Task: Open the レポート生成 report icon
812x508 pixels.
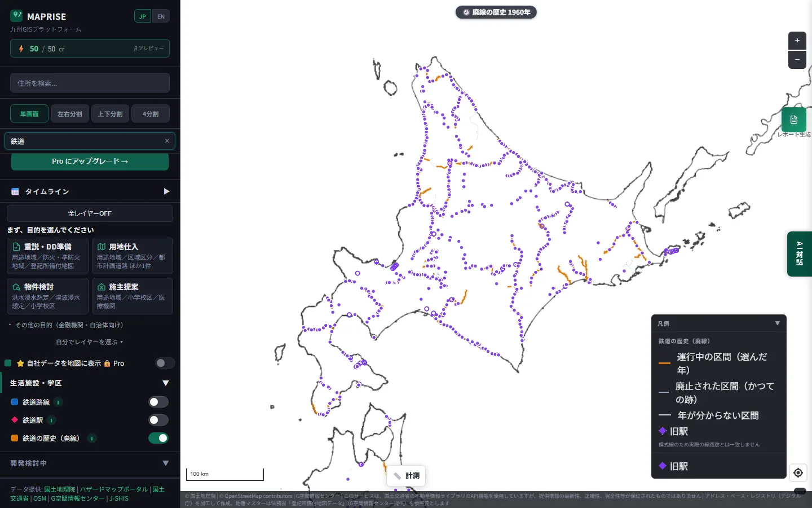Action: [794, 120]
